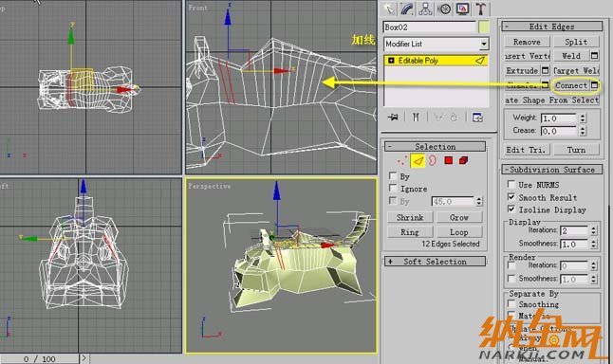Open the Display panel monitor tab
The image size is (613, 364).
point(462,9)
